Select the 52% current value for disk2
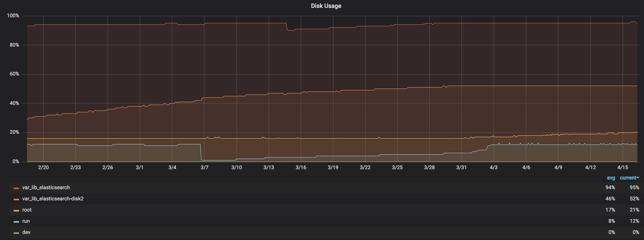The height and width of the screenshot is (240, 644). click(x=634, y=199)
